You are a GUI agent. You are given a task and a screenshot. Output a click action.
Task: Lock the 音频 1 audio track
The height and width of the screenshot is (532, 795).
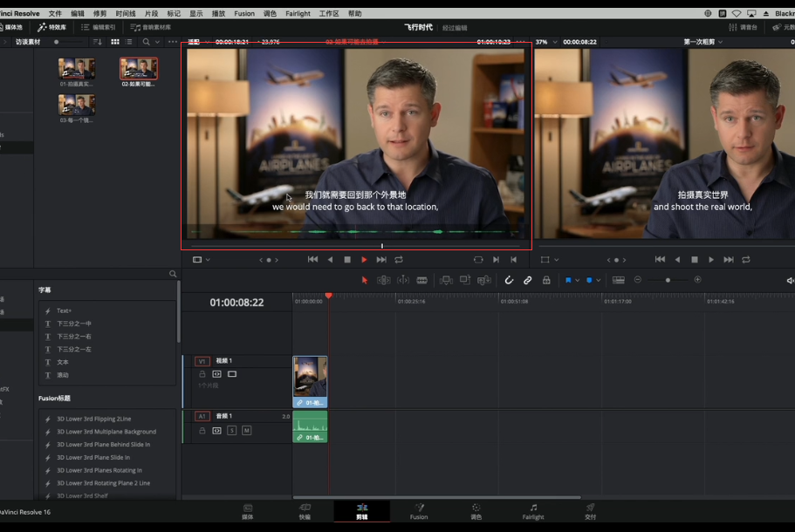coord(202,431)
